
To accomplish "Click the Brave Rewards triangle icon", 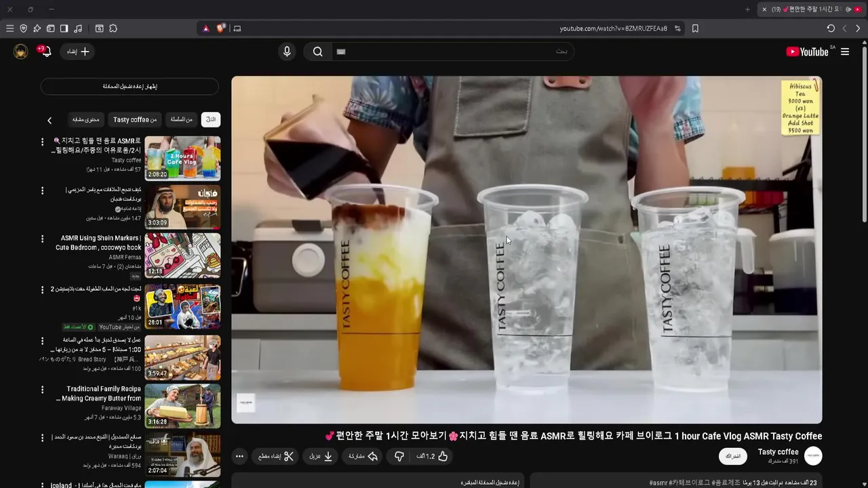I will tap(206, 28).
